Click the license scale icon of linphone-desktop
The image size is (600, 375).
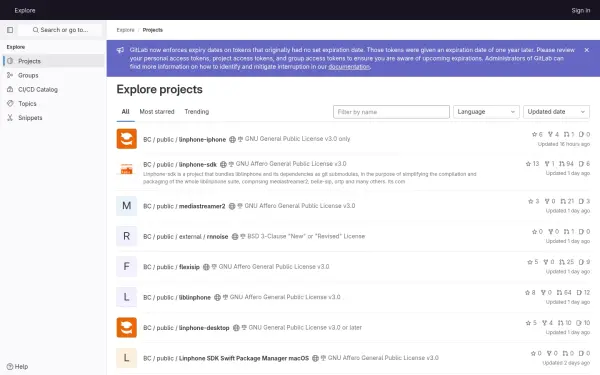pos(244,328)
